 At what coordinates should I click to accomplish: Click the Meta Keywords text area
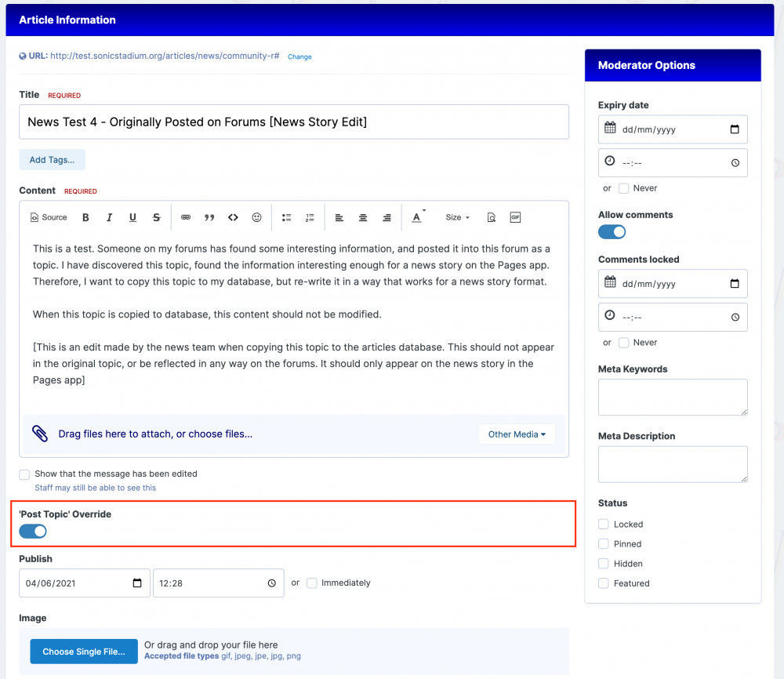(673, 397)
